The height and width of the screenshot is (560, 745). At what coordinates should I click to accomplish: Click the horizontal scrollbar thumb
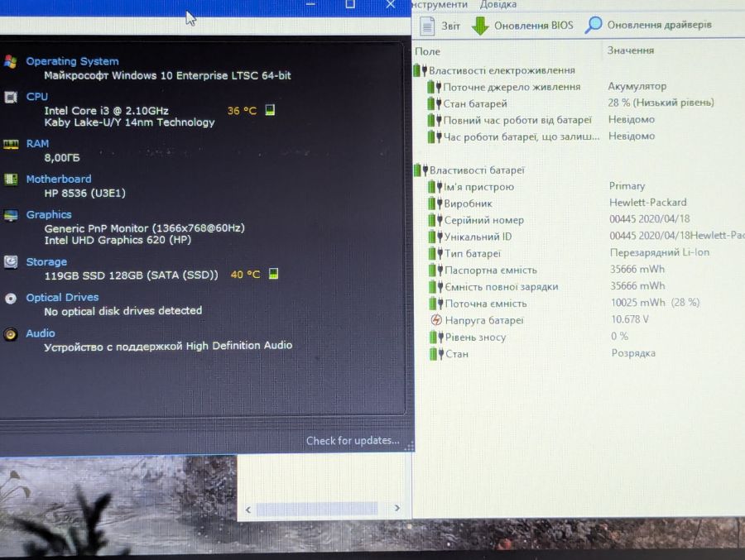click(x=316, y=510)
